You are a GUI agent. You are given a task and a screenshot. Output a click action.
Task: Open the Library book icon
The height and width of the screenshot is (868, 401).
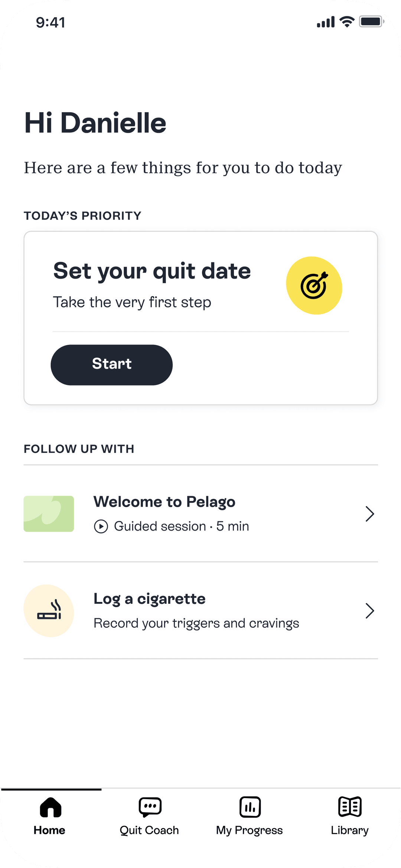[x=349, y=807]
